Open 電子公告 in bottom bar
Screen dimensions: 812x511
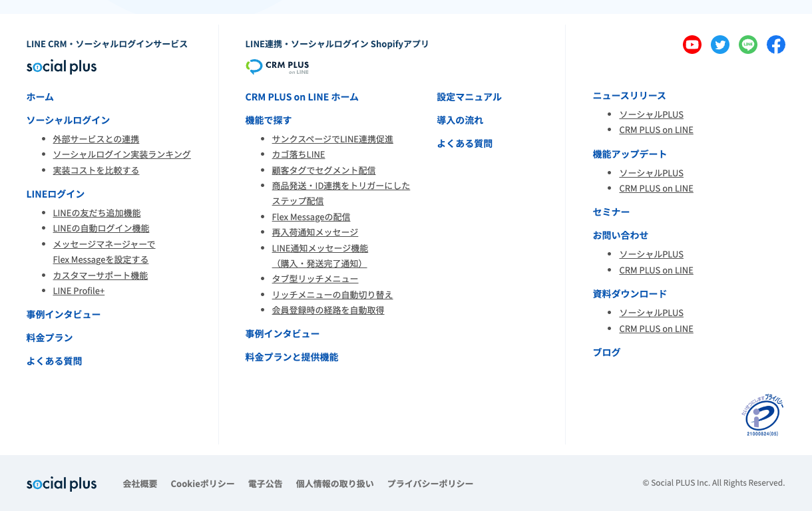(x=265, y=484)
